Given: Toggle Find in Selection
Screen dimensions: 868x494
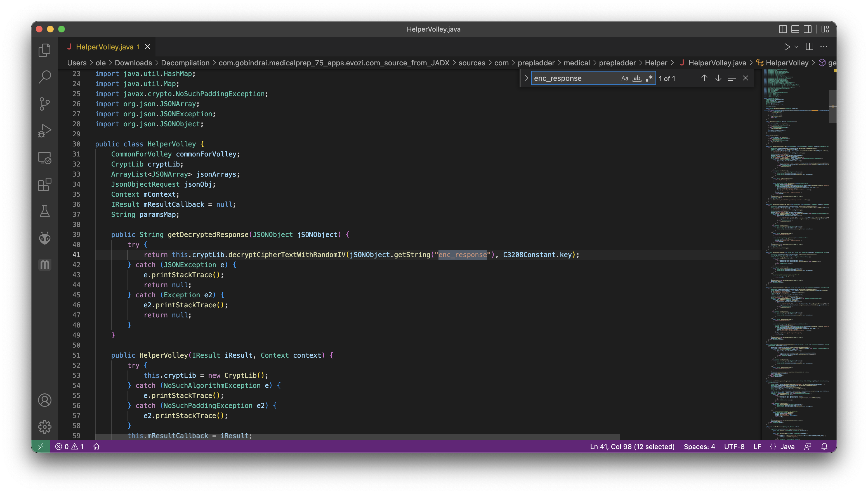Looking at the screenshot, I should coord(732,78).
